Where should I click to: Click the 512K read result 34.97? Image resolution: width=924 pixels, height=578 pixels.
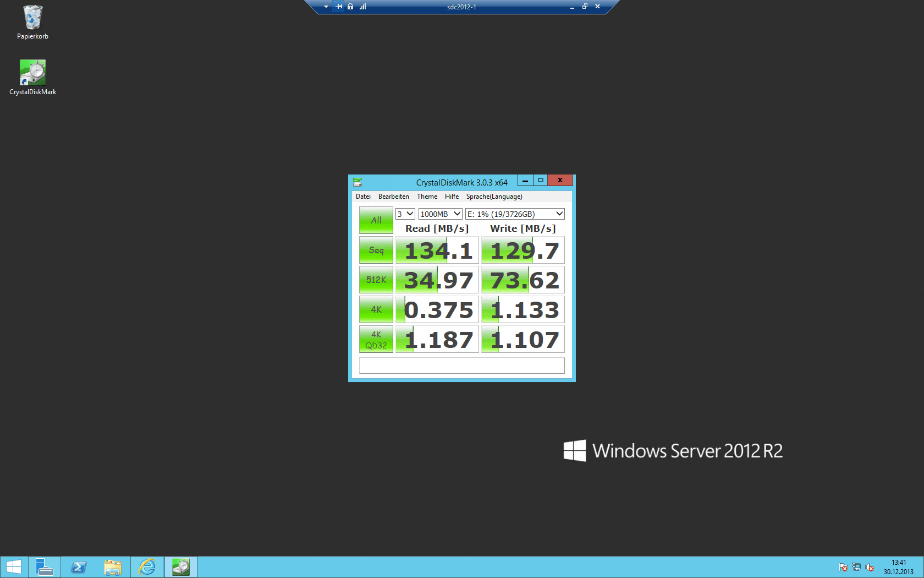pyautogui.click(x=437, y=280)
